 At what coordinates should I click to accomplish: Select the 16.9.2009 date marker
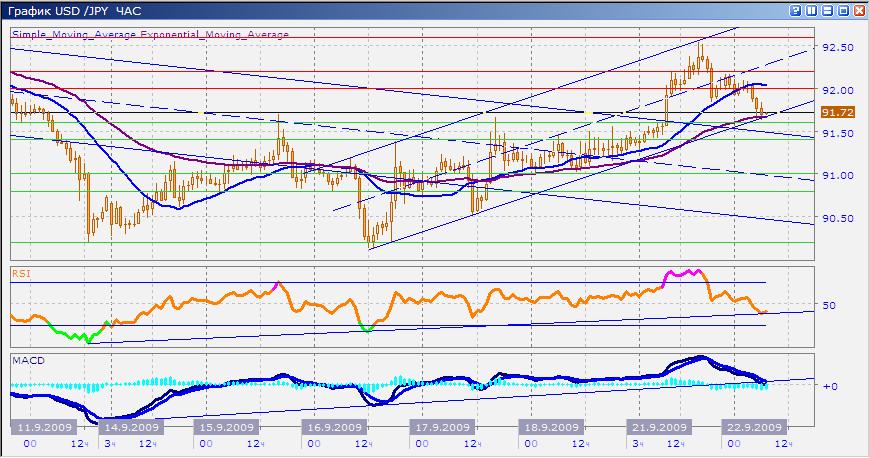[x=336, y=427]
